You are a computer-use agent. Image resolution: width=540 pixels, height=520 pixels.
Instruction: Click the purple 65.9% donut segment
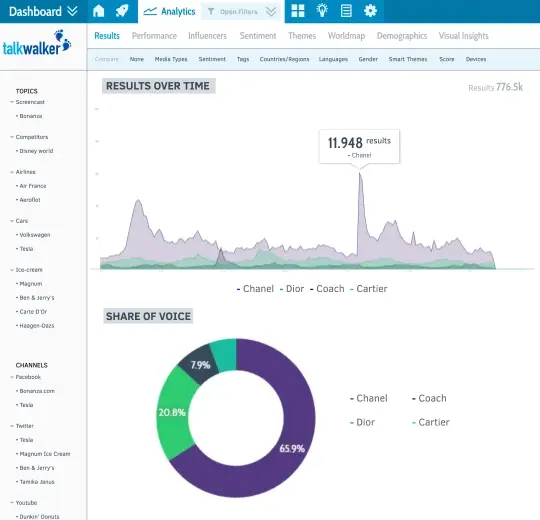[292, 448]
